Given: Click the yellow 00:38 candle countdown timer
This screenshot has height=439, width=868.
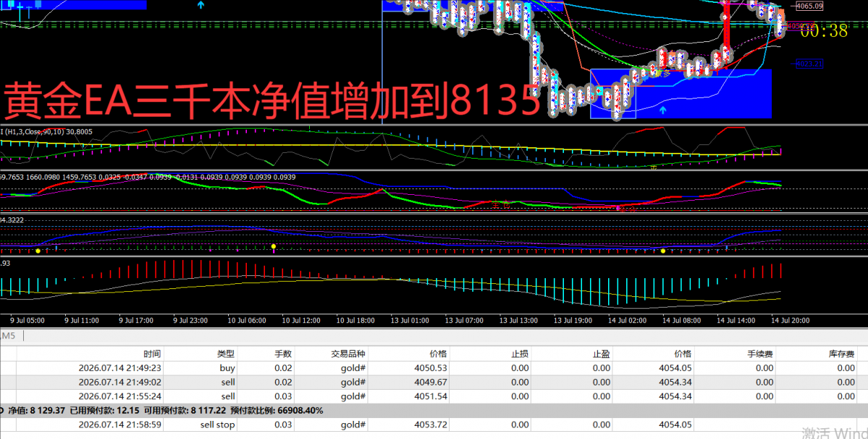Looking at the screenshot, I should [x=824, y=31].
